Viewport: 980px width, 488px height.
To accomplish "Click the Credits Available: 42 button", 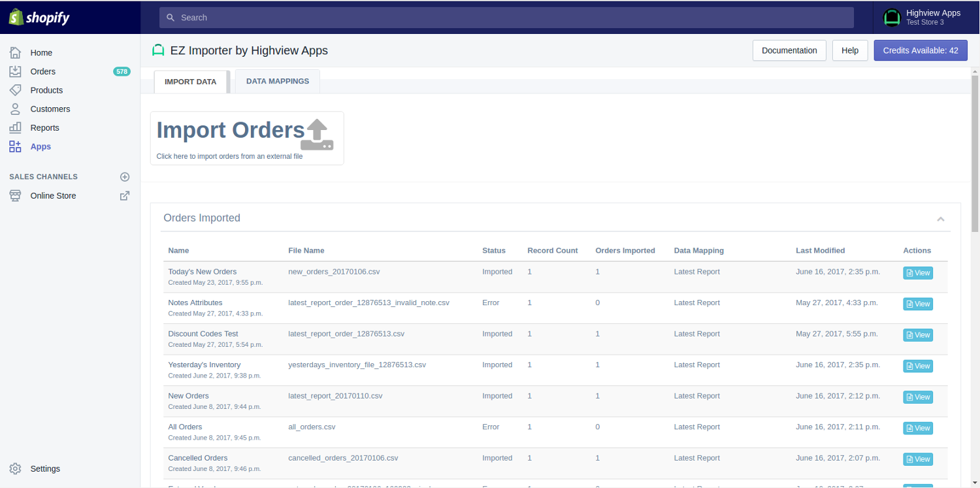I will click(921, 50).
